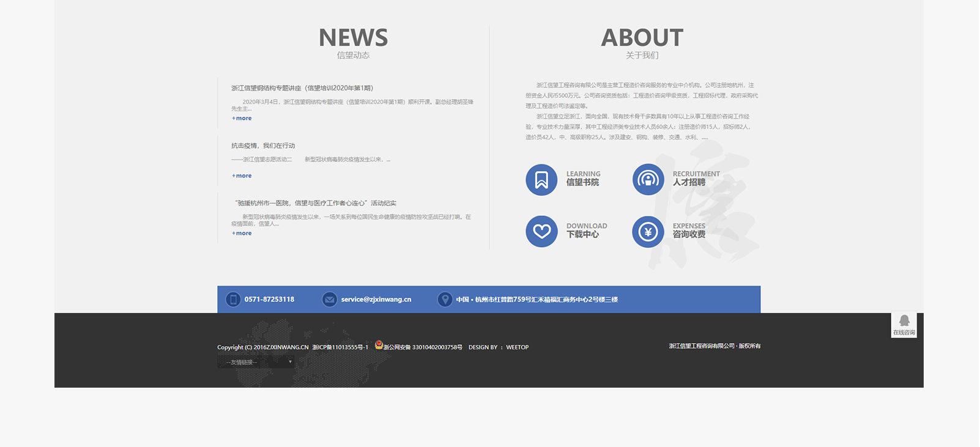The width and height of the screenshot is (980, 447).
Task: Open the Recruitment circle icon
Action: [x=648, y=180]
